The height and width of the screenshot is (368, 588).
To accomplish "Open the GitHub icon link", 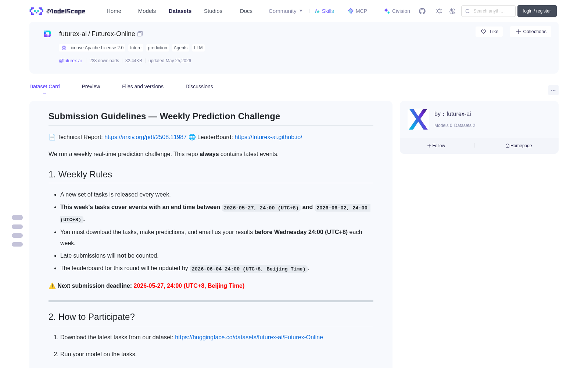I will pos(422,11).
